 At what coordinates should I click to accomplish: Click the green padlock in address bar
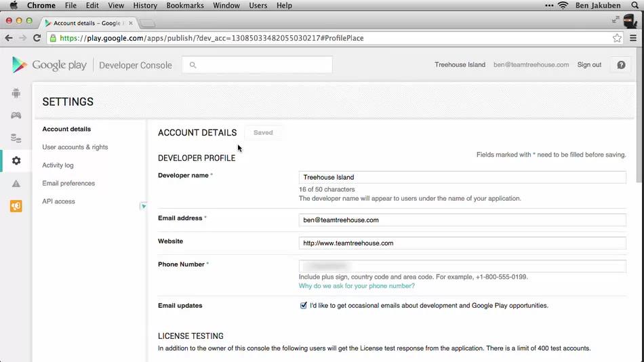pyautogui.click(x=53, y=38)
